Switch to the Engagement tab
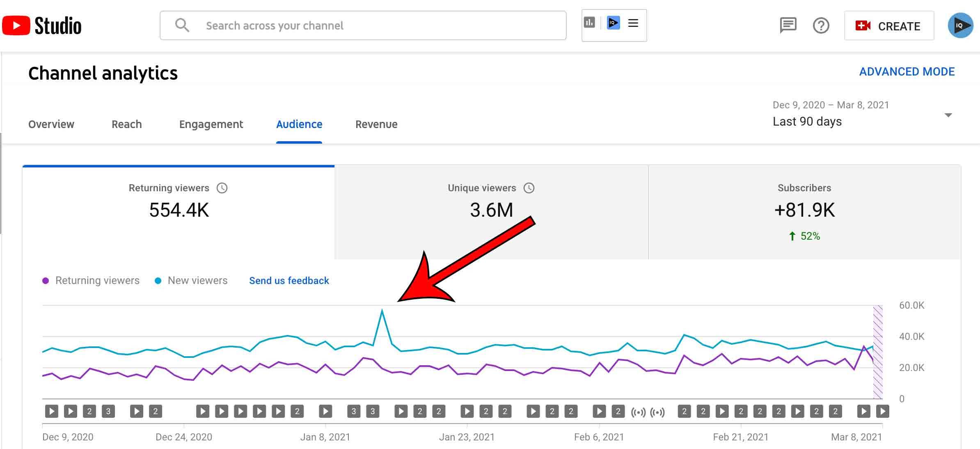Screen dimensions: 980x449 tap(211, 124)
